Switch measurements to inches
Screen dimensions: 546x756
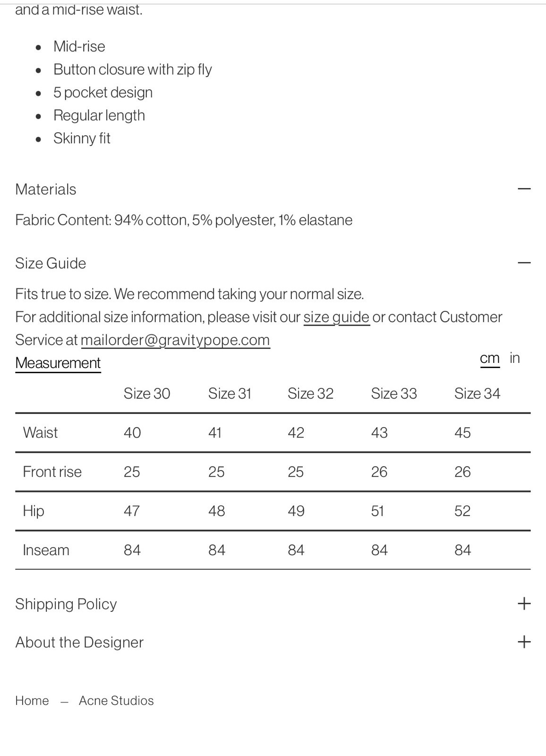pyautogui.click(x=514, y=358)
